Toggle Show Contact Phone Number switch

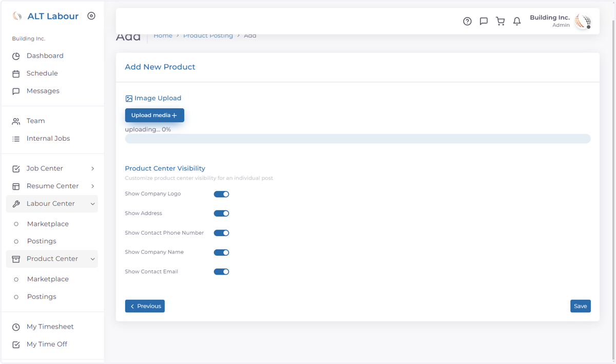(221, 233)
